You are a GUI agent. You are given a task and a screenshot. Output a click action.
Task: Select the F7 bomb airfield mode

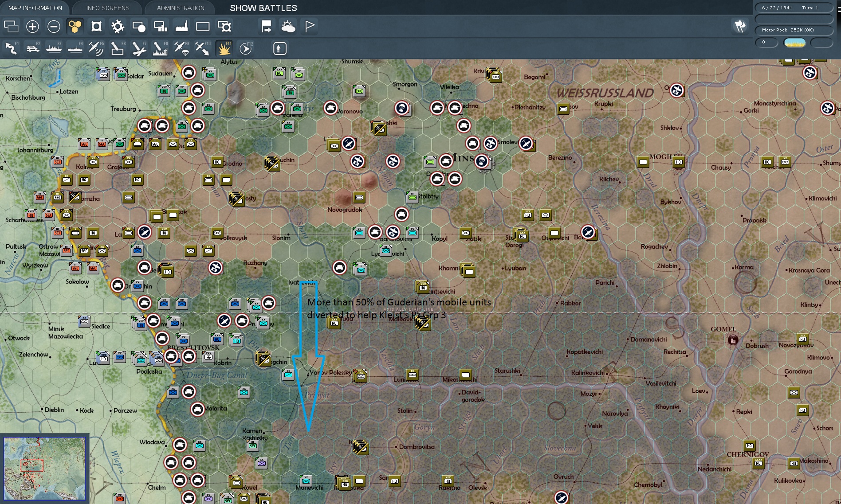(139, 48)
